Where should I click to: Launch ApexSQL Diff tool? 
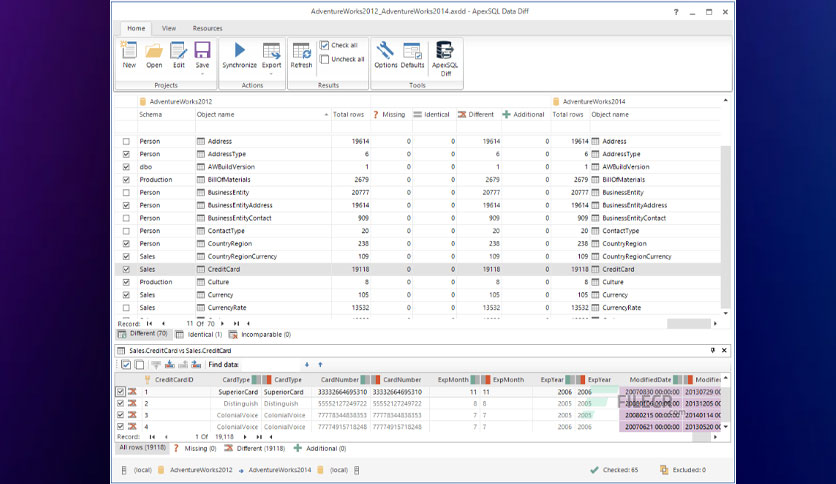[445, 59]
